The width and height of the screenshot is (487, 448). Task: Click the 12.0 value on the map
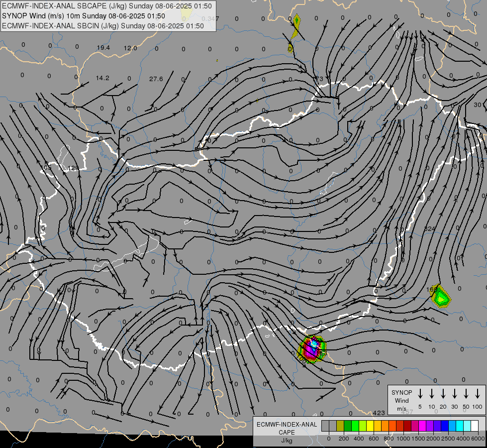click(130, 48)
